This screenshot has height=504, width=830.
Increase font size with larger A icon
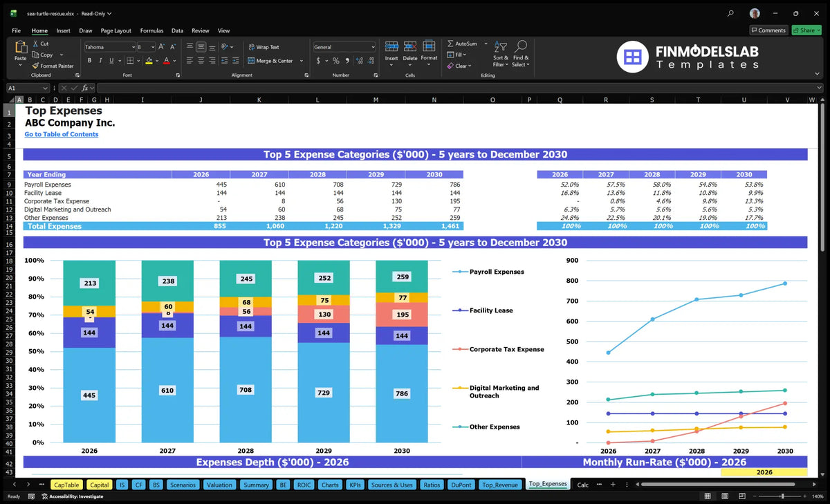(x=162, y=47)
